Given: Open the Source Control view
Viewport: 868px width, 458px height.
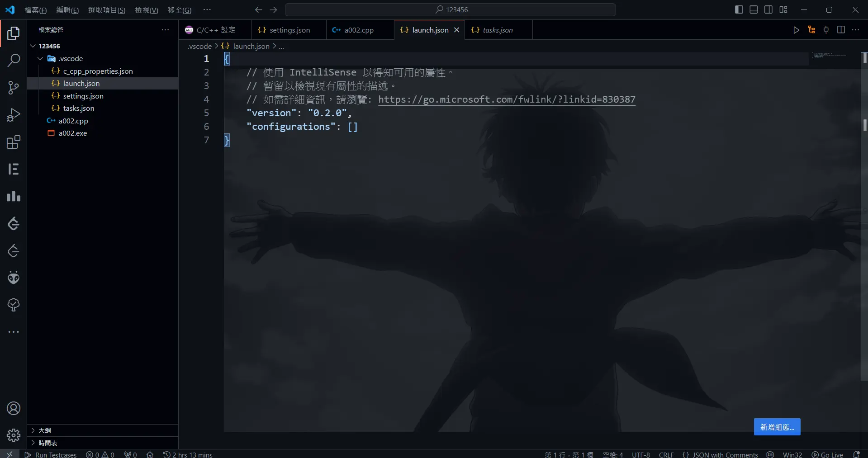Looking at the screenshot, I should [14, 88].
